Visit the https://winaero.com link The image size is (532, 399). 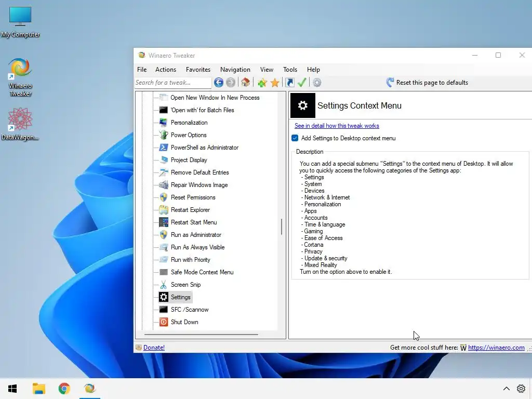(496, 348)
